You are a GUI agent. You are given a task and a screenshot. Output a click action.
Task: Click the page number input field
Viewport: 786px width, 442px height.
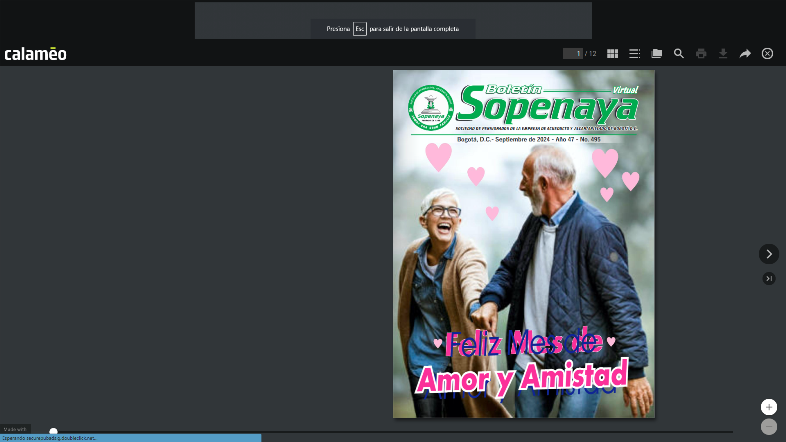tap(572, 54)
